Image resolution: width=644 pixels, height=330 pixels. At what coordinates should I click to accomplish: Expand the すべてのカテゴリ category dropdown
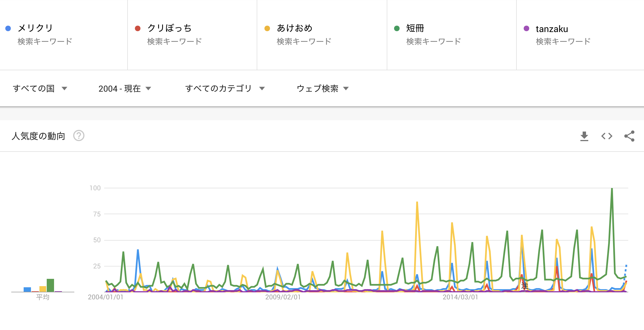[x=225, y=89]
